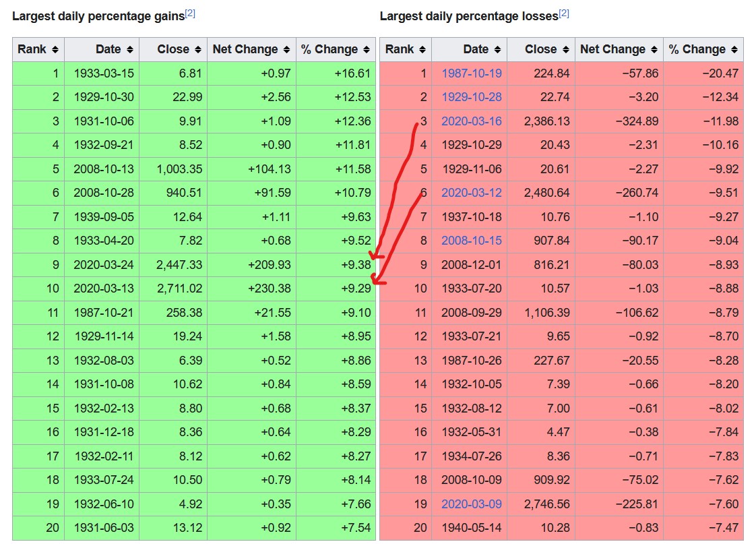Screen dimensions: 756x544
Task: Select the 1934-07-26 date cell
Action: tap(469, 456)
